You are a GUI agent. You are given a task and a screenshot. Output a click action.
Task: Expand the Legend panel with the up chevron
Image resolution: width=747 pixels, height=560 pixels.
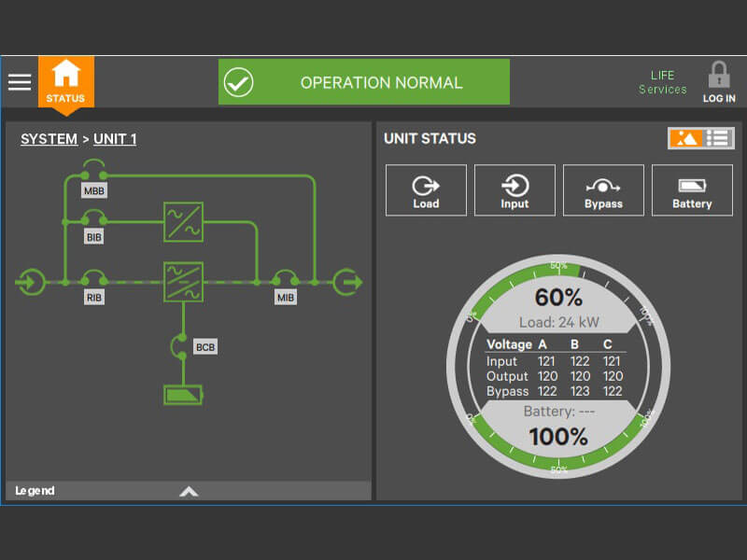coord(189,491)
